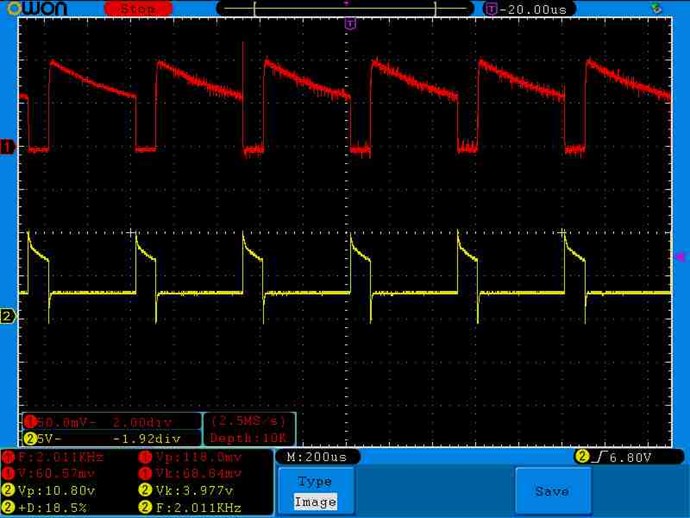Click the rising edge trigger slope icon
This screenshot has width=690, height=518.
[x=600, y=457]
